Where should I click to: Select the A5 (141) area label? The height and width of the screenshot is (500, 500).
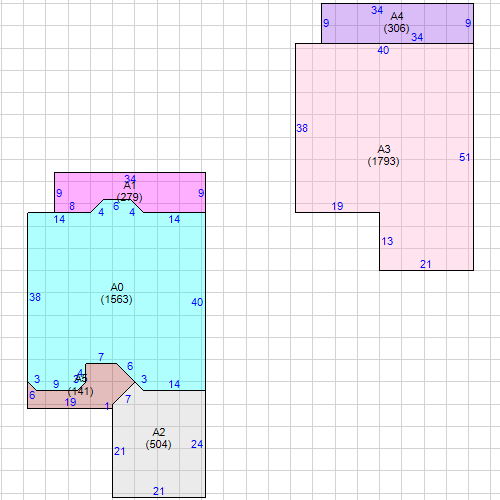coord(81,385)
